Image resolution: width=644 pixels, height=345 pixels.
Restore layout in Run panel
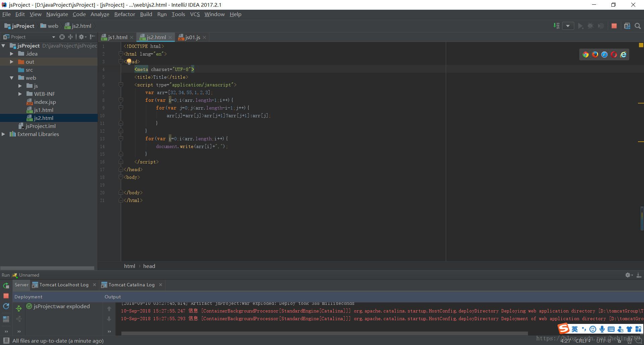pos(6,319)
